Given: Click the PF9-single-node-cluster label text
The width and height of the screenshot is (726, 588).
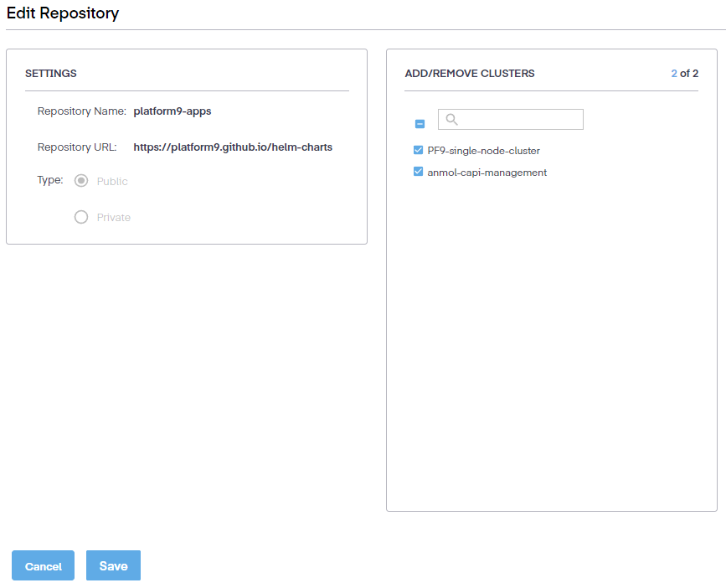Looking at the screenshot, I should [x=483, y=151].
